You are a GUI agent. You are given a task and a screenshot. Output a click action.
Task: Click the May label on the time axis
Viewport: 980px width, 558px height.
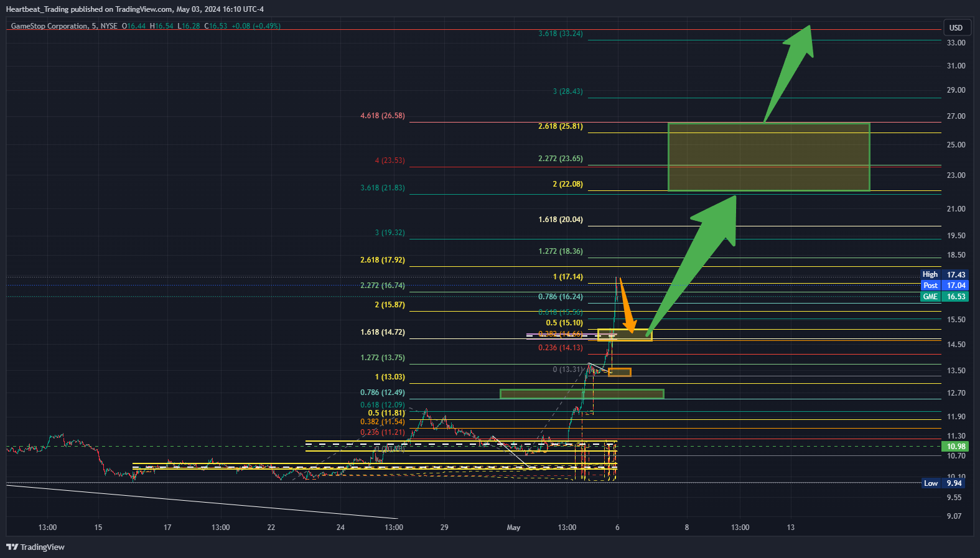[514, 528]
